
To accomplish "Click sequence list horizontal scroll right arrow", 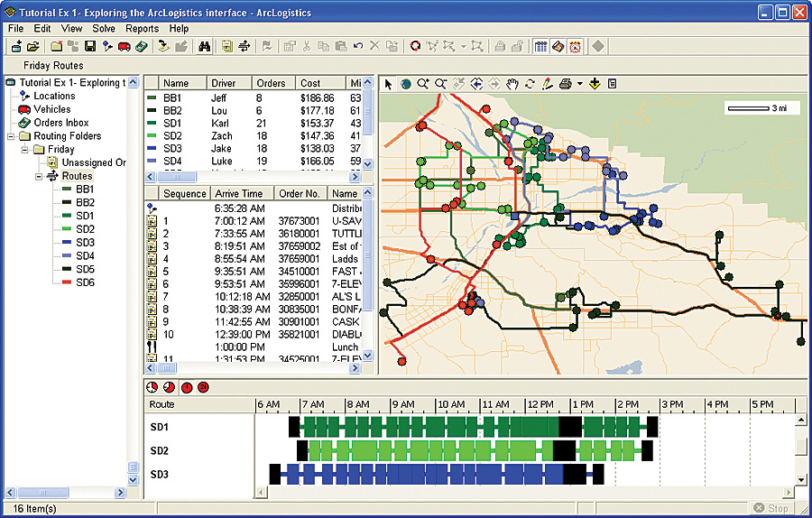I will pos(355,368).
